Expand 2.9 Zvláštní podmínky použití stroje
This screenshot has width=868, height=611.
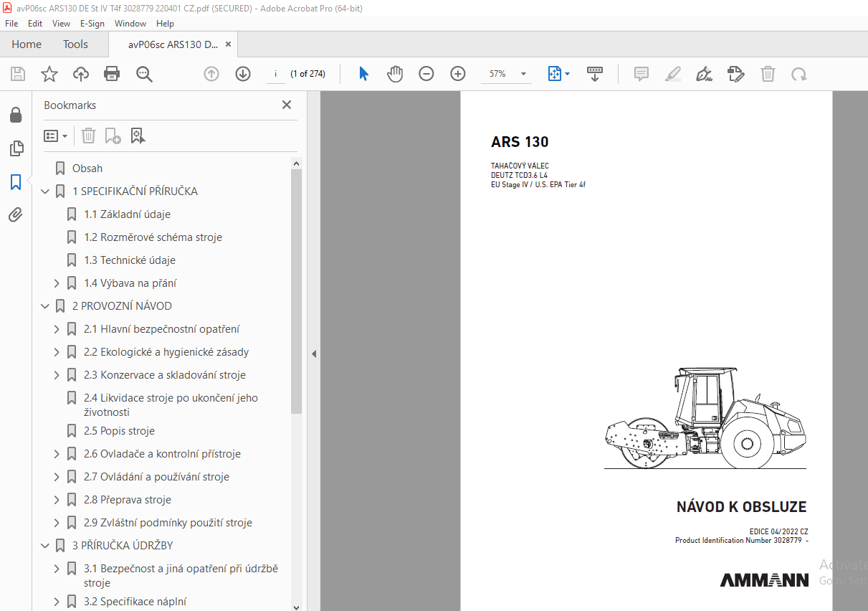[57, 523]
